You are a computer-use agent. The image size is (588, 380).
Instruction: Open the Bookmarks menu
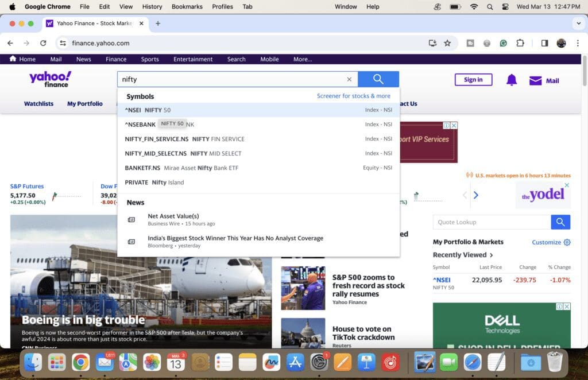(187, 7)
